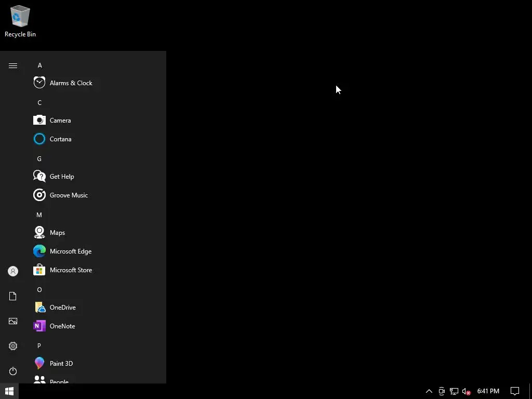Expand the Start hamburger menu
The height and width of the screenshot is (399, 532).
click(x=13, y=65)
